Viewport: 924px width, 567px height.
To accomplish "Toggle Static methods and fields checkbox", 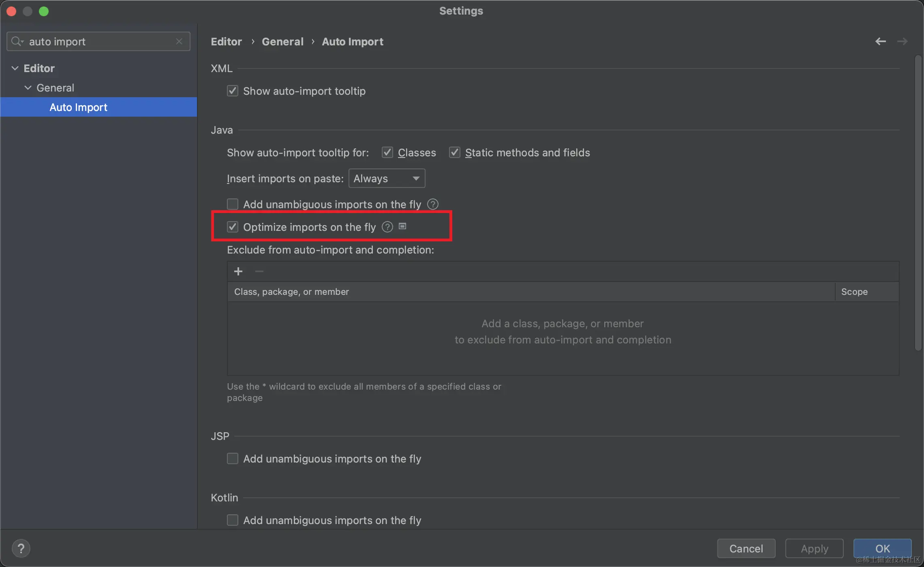I will pyautogui.click(x=455, y=152).
